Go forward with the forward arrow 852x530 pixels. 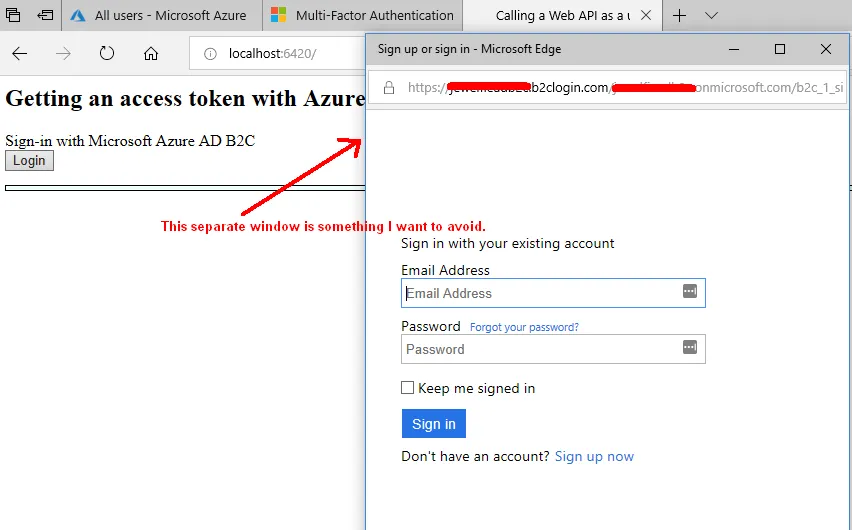(63, 53)
